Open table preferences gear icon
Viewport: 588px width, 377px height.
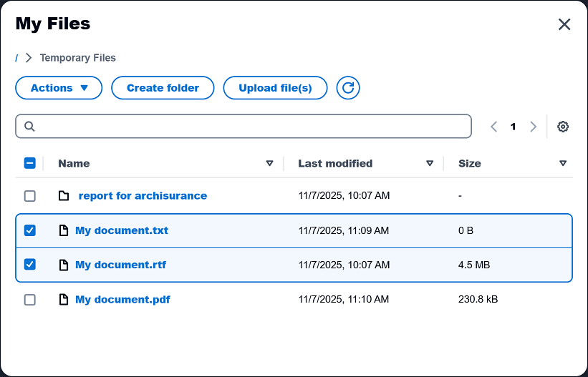pyautogui.click(x=562, y=127)
